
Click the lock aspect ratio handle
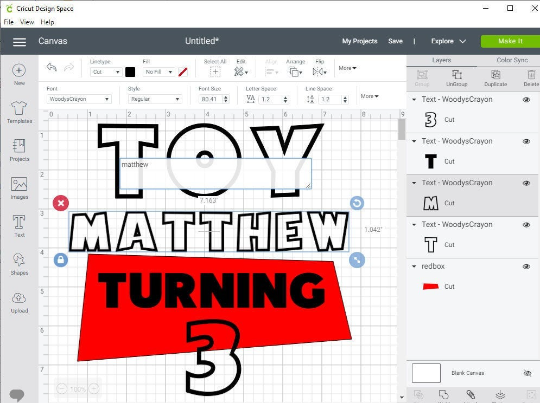(x=61, y=260)
